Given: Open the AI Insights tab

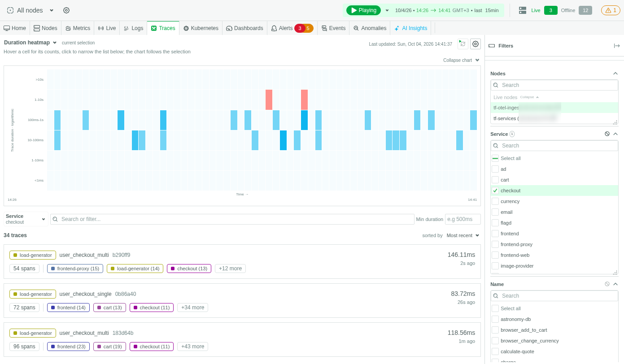Looking at the screenshot, I should point(410,28).
